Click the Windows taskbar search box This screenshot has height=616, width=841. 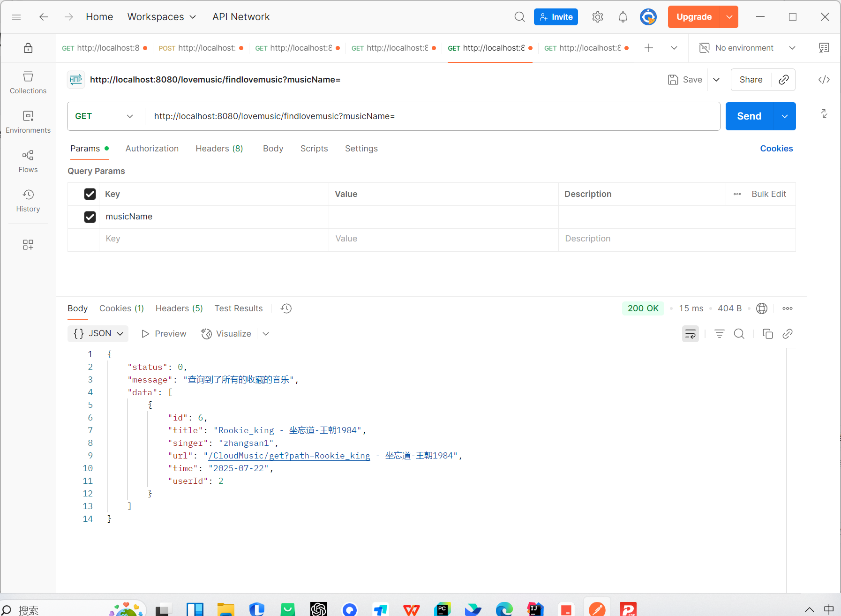click(73, 608)
